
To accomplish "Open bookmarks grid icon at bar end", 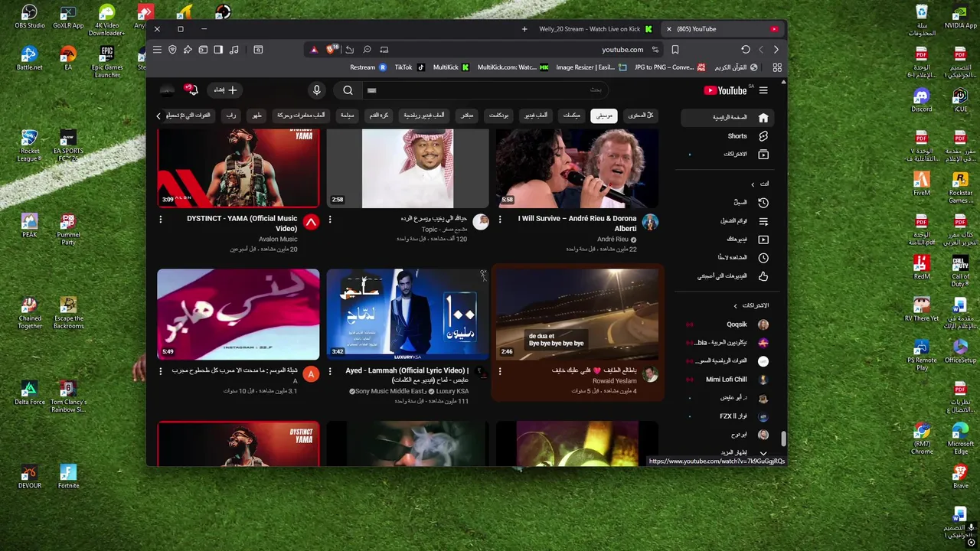I will tap(777, 67).
